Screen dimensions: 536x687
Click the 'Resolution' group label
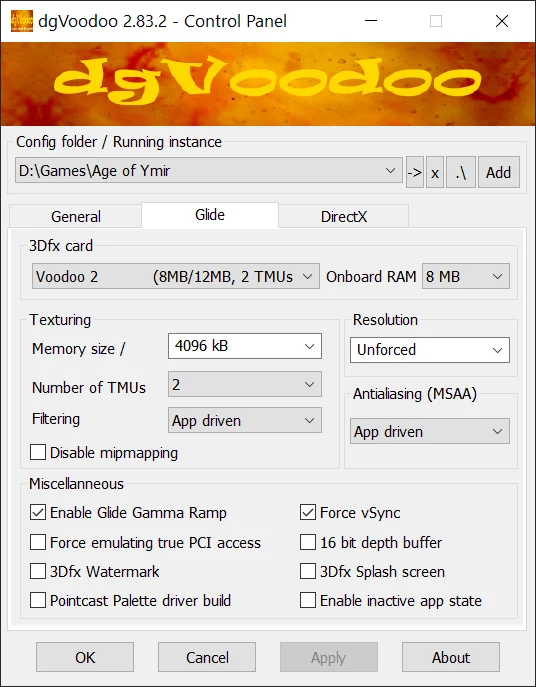click(385, 319)
